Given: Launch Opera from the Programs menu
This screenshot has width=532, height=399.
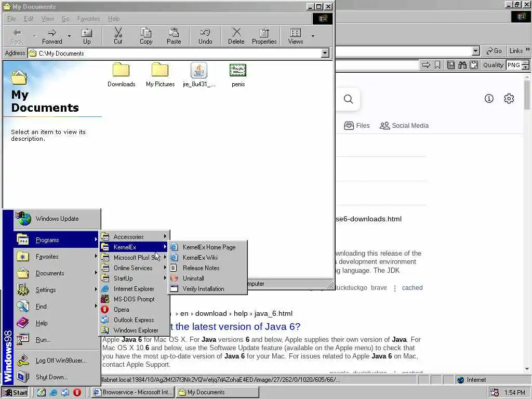Looking at the screenshot, I should click(135, 310).
